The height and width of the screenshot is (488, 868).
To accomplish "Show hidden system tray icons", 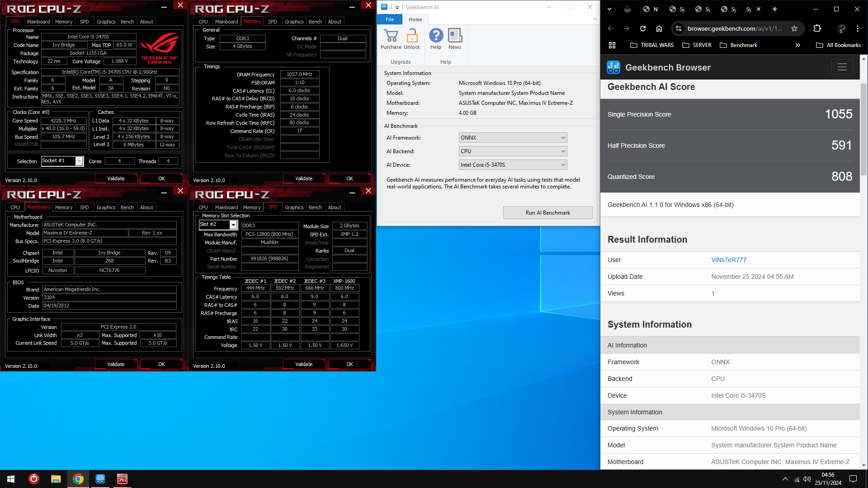I will pyautogui.click(x=785, y=479).
